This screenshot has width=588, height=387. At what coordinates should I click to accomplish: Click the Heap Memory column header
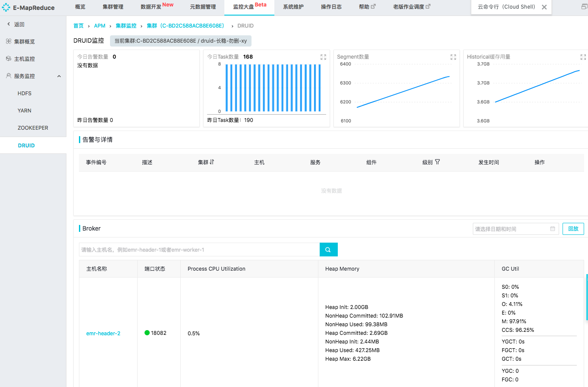(x=342, y=269)
